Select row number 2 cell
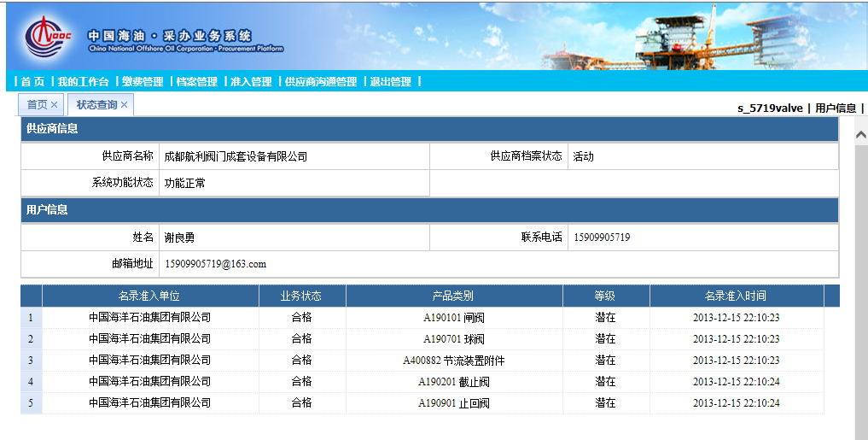868x440 pixels. point(31,338)
